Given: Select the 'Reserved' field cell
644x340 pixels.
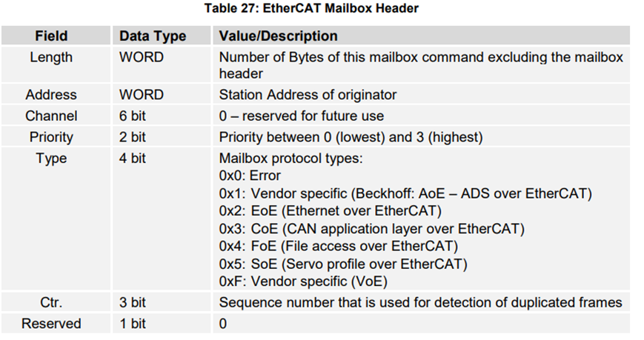Looking at the screenshot, I should point(51,324).
